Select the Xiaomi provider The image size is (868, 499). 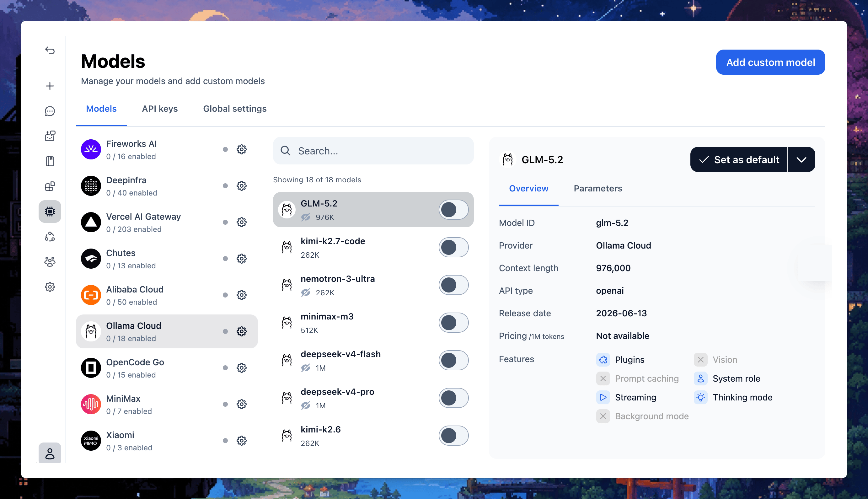point(167,441)
